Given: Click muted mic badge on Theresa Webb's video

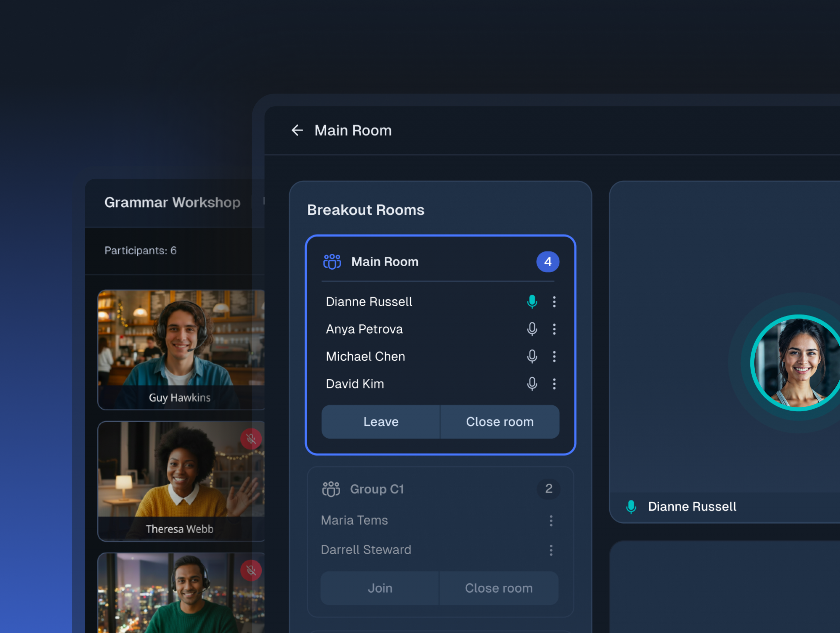Looking at the screenshot, I should [x=251, y=439].
